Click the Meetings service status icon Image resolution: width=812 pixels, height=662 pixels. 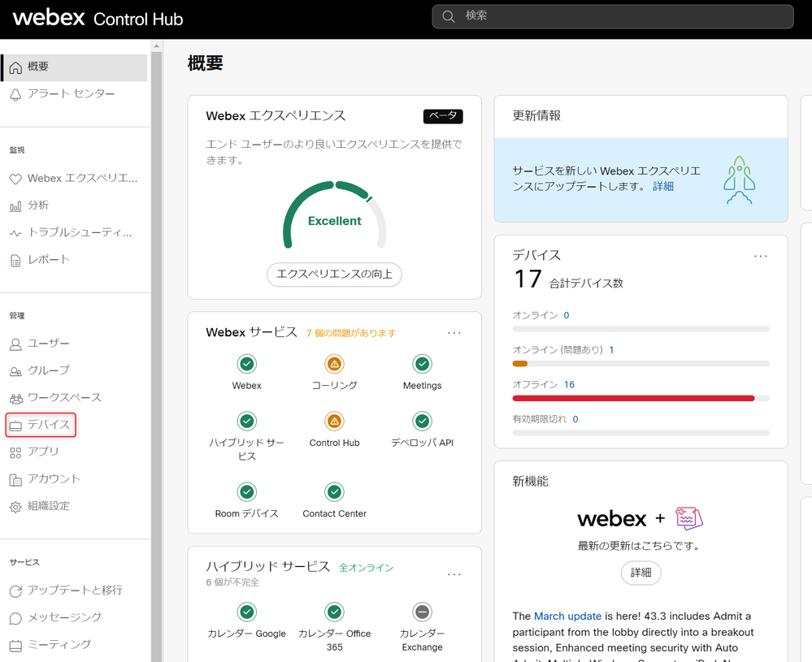(x=423, y=364)
